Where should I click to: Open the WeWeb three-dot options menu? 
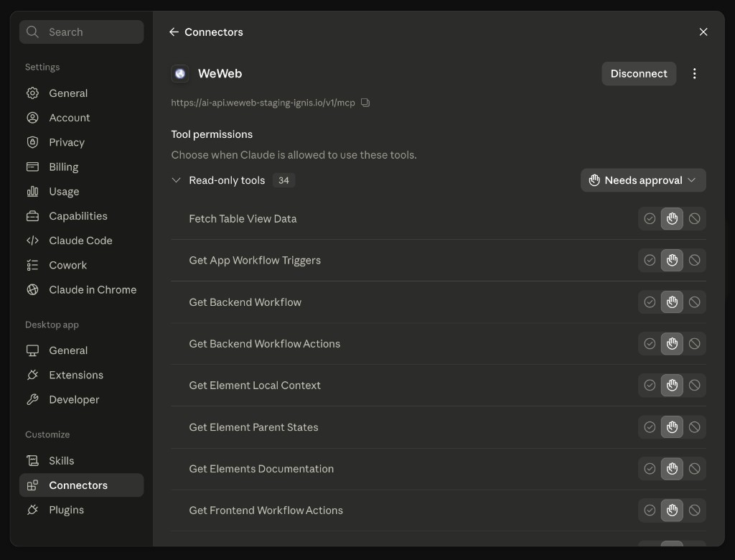[694, 74]
